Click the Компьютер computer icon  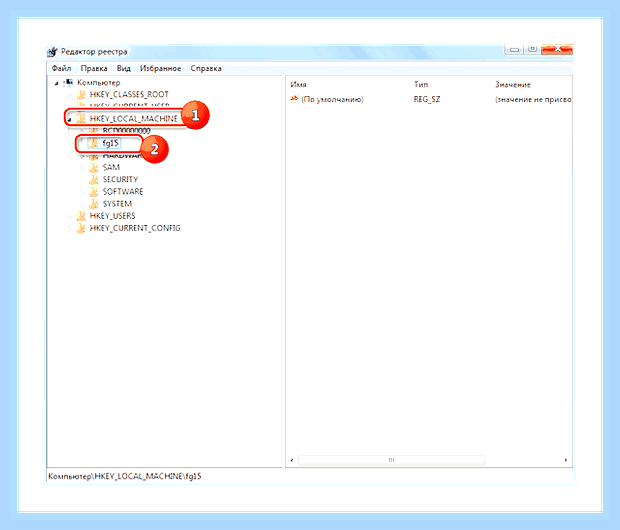pyautogui.click(x=68, y=82)
